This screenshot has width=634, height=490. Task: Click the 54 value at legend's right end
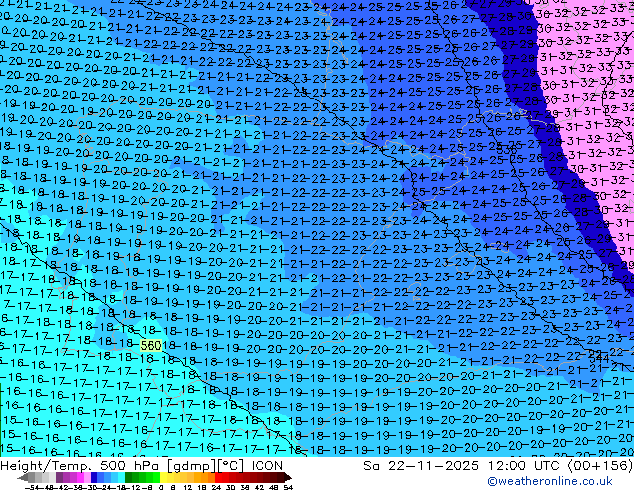point(288,487)
